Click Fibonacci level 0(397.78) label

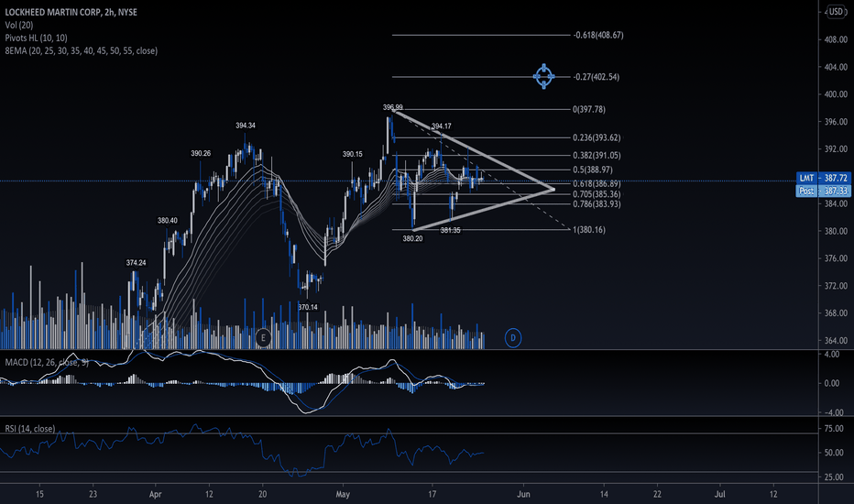coord(589,110)
